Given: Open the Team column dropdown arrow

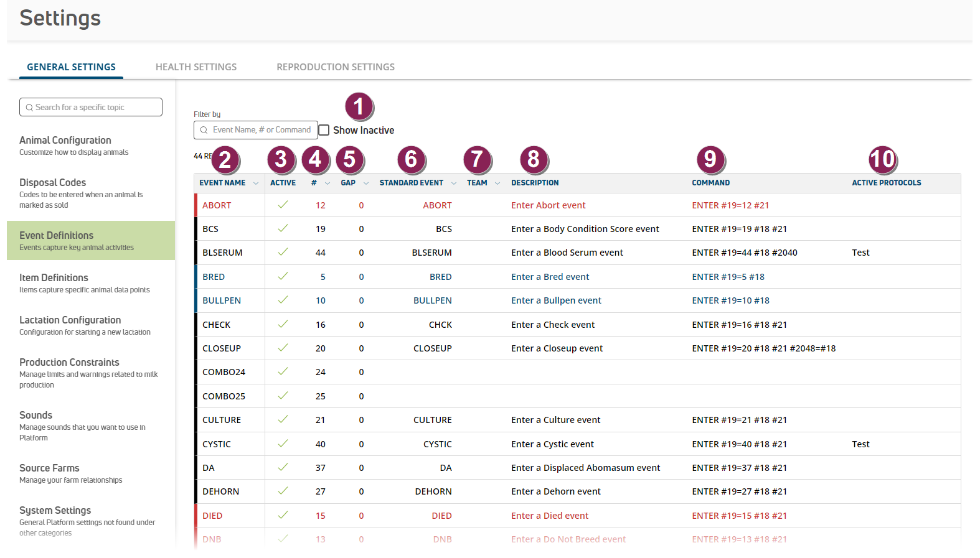Looking at the screenshot, I should pyautogui.click(x=497, y=183).
